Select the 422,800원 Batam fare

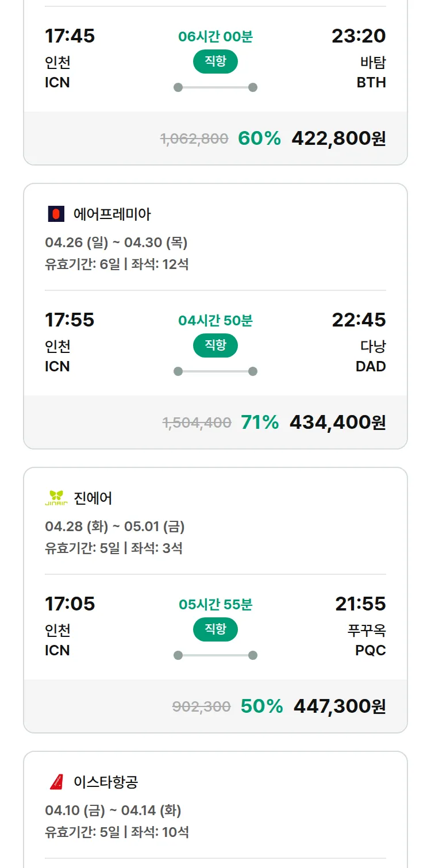(338, 139)
